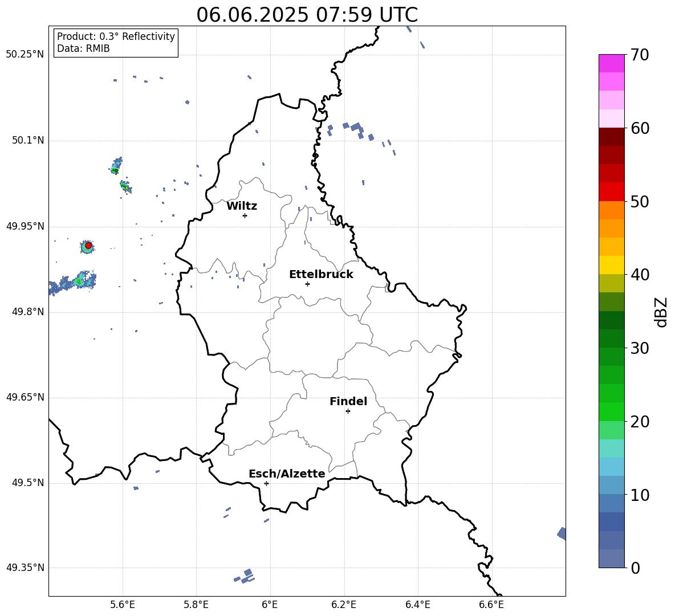Image resolution: width=675 pixels, height=616 pixels.
Task: Click the 49.65°N latitude label
Action: pyautogui.click(x=25, y=397)
